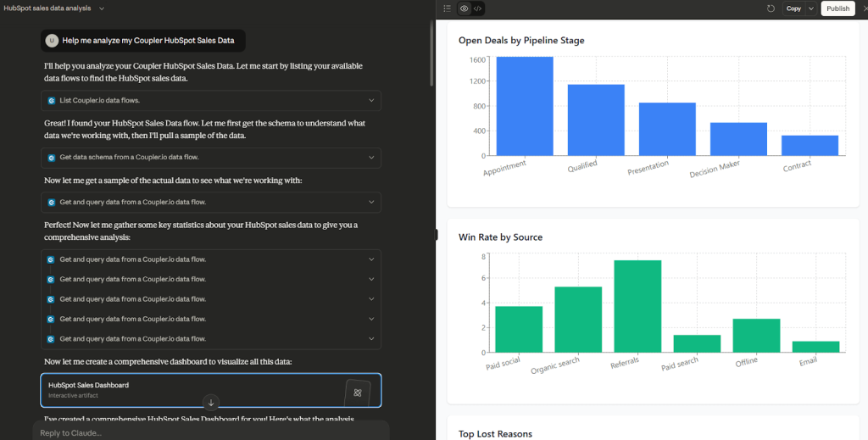Click the Offline bar in Win Rate chart
This screenshot has width=868, height=440.
(756, 336)
